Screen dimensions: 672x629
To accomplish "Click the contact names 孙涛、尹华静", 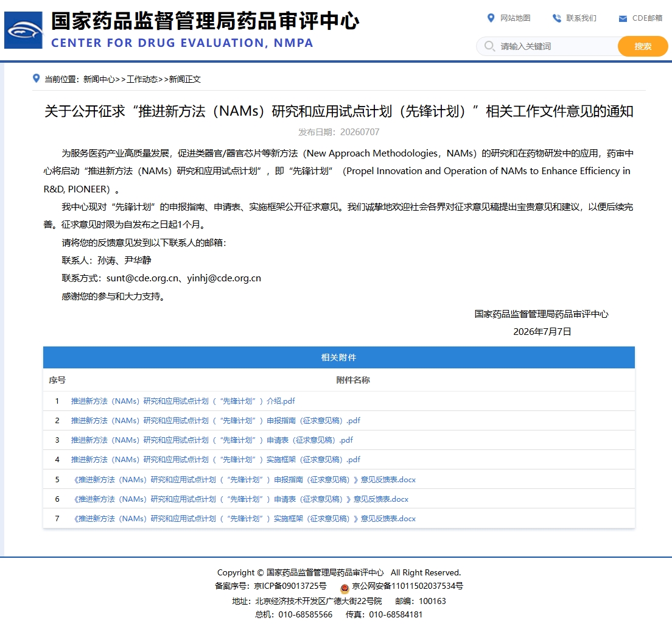I will (124, 260).
